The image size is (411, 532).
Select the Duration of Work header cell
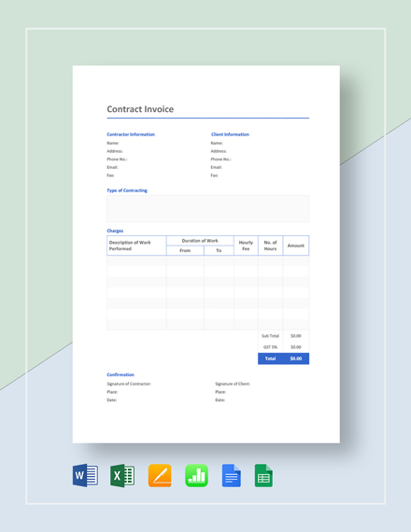click(200, 241)
